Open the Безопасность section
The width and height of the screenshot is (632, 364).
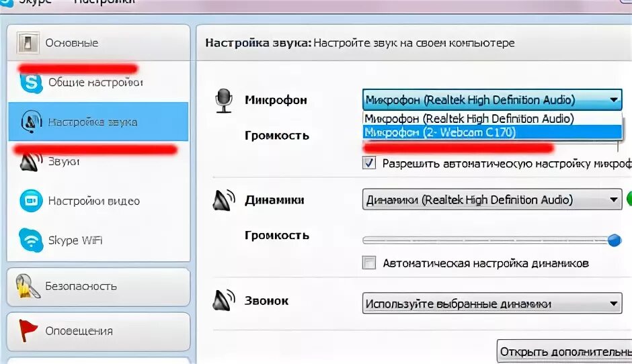click(99, 287)
